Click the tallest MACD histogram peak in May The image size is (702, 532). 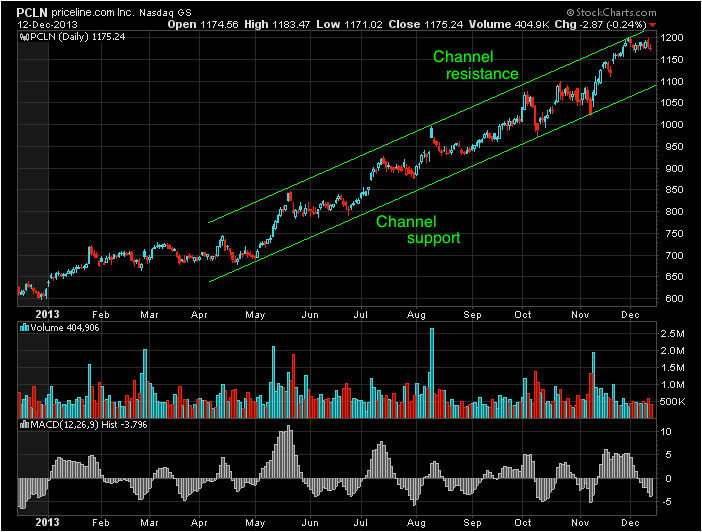tap(289, 452)
